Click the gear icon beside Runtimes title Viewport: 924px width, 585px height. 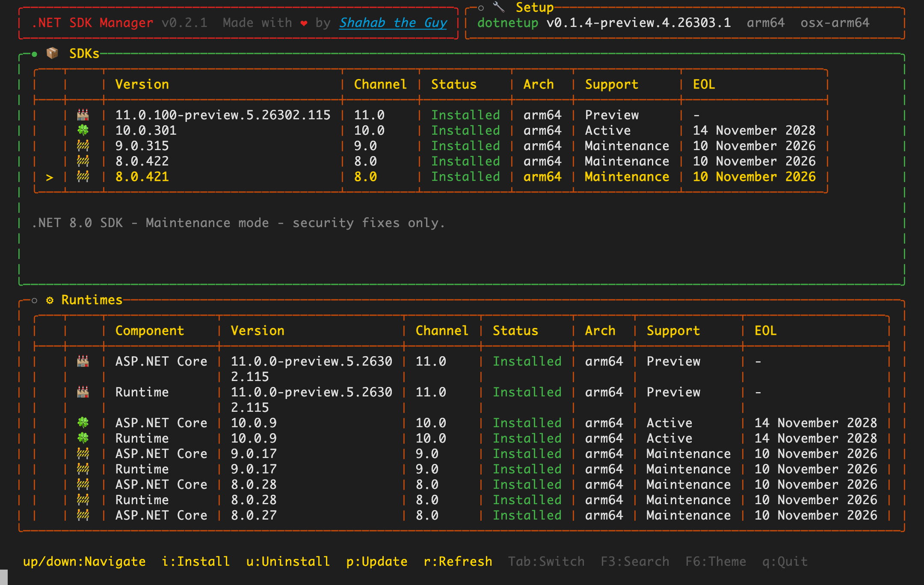[50, 300]
